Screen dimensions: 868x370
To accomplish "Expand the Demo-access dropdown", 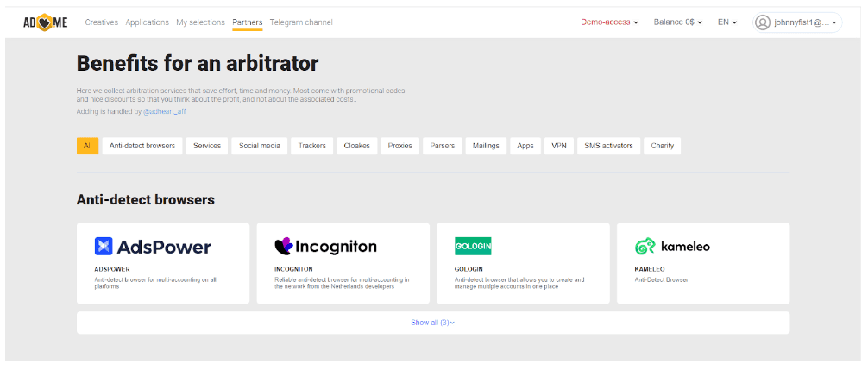I will (609, 22).
